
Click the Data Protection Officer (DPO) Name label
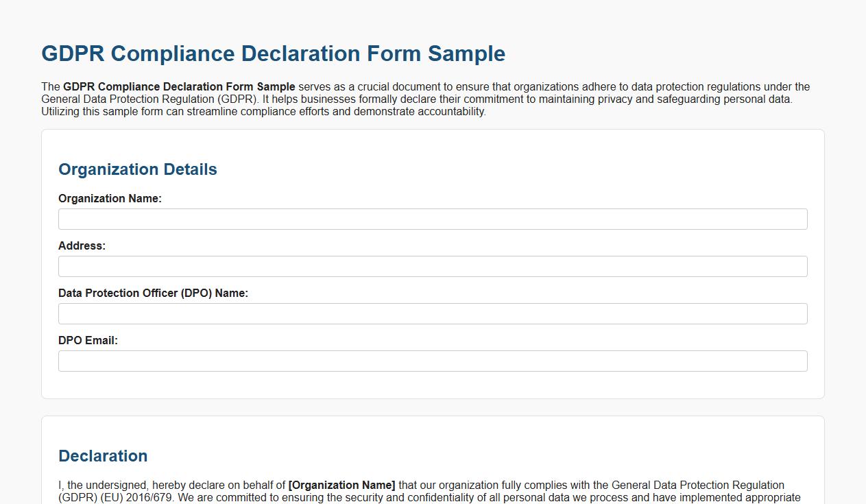coord(154,293)
